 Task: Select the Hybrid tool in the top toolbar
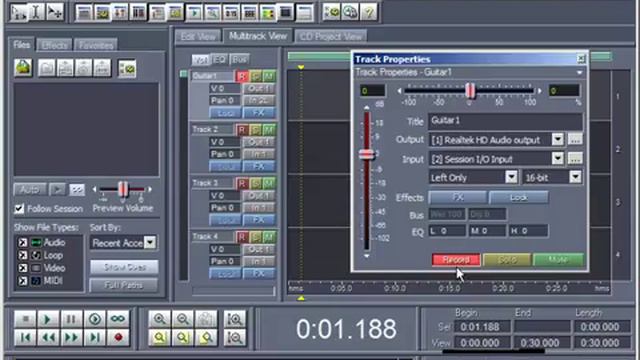click(18, 12)
